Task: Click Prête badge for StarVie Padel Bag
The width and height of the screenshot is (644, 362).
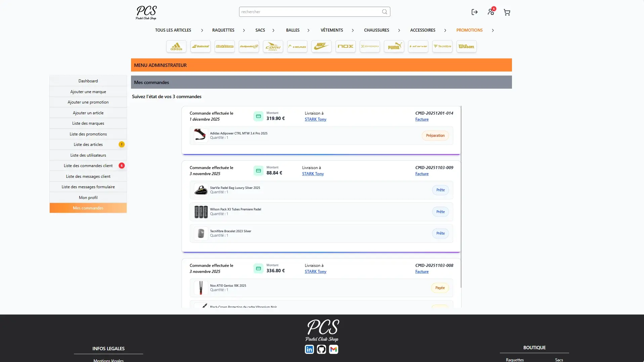Action: (x=440, y=190)
